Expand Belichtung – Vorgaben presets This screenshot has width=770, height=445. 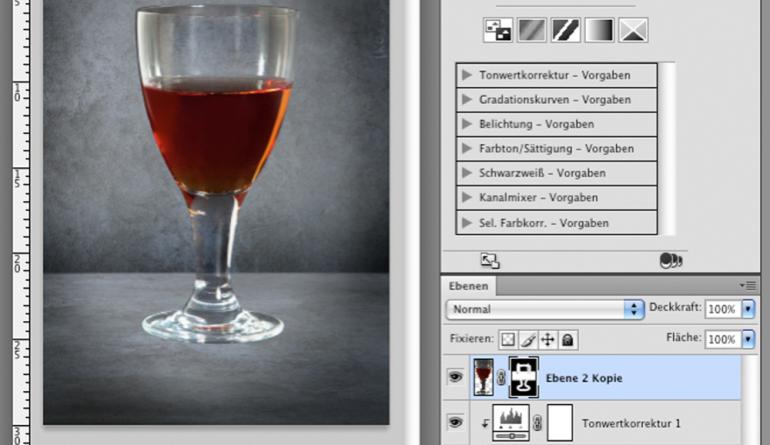467,124
